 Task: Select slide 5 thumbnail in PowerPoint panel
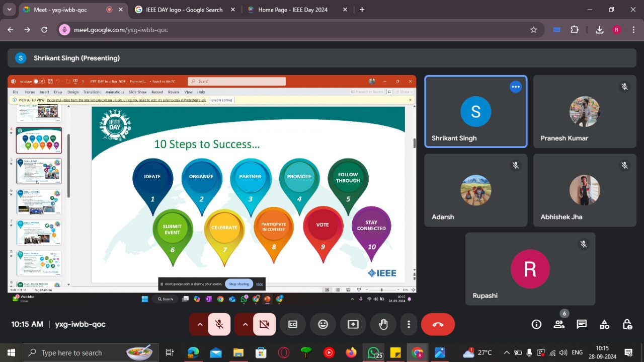[39, 171]
